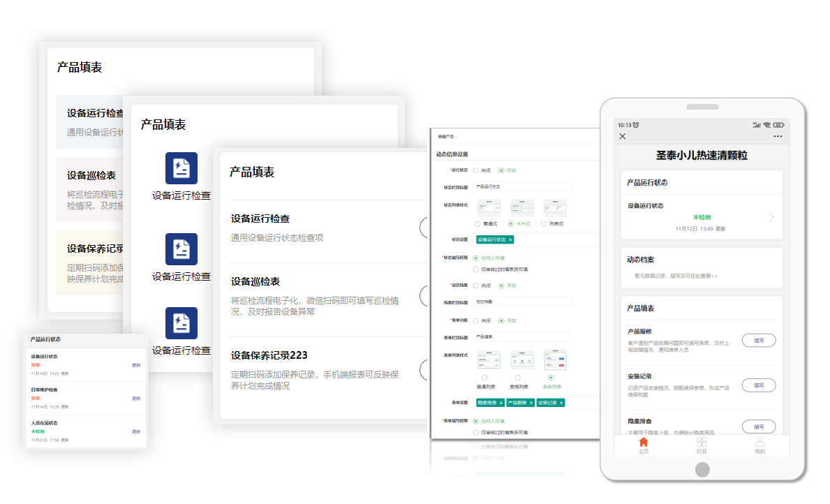Screen dimensions: 830x504
Task: Choose the 普通式 status list style radio
Action: click(x=477, y=223)
